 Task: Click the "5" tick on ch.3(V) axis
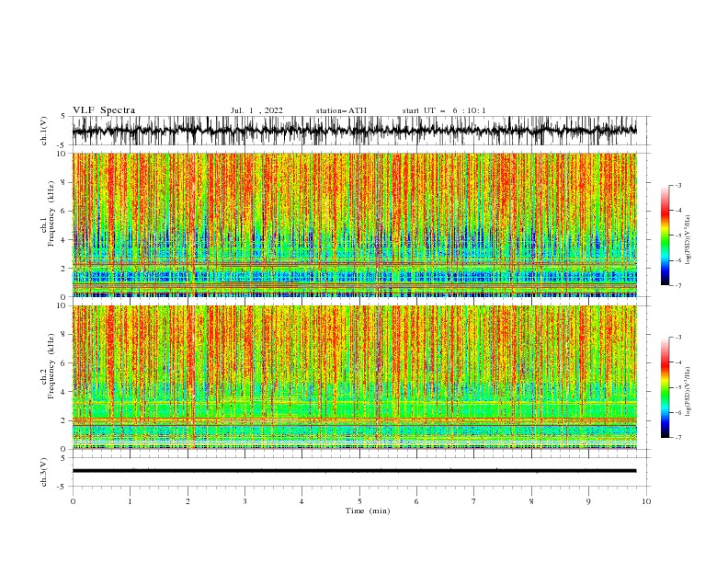click(63, 457)
